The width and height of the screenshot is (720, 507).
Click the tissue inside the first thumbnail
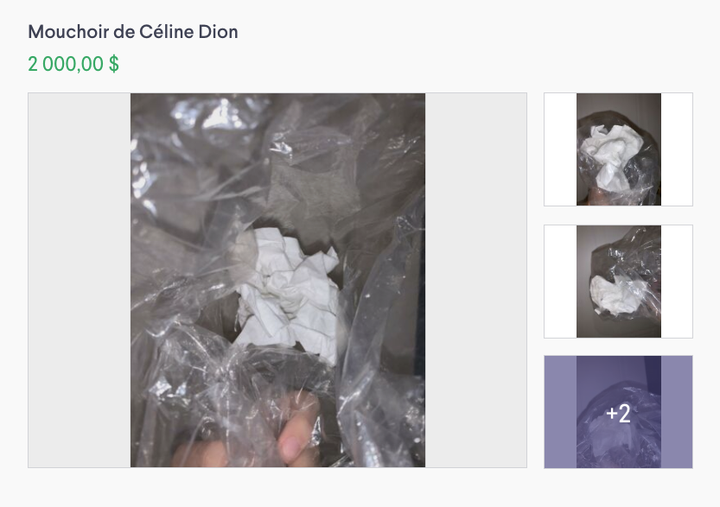tap(611, 156)
